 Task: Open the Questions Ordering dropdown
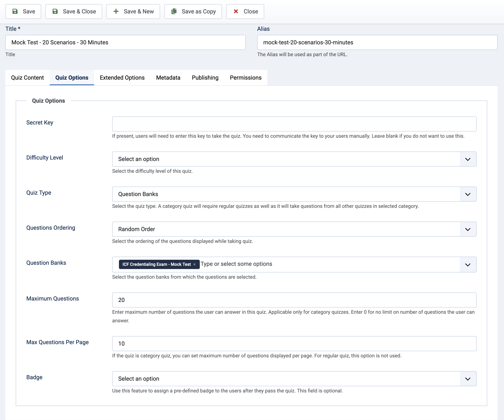468,229
